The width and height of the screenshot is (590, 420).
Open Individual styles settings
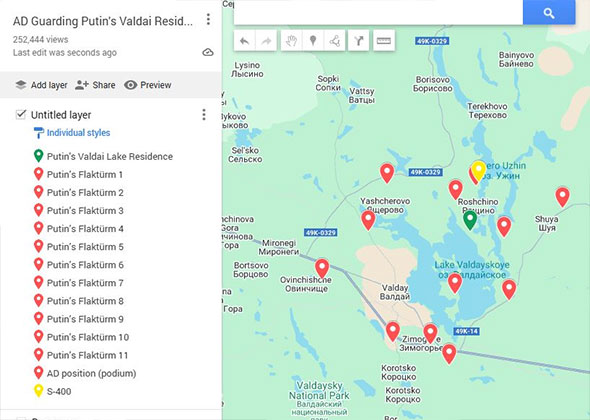pos(72,133)
